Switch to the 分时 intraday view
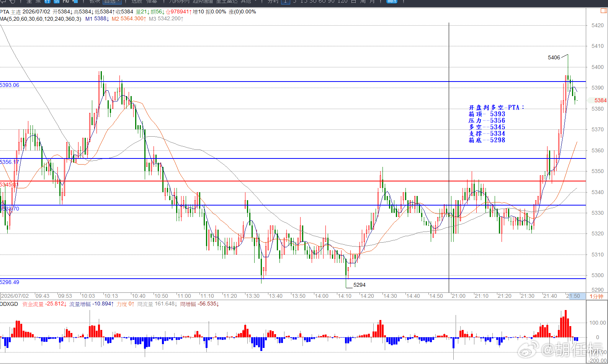The width and height of the screenshot is (608, 364). tap(273, 2)
